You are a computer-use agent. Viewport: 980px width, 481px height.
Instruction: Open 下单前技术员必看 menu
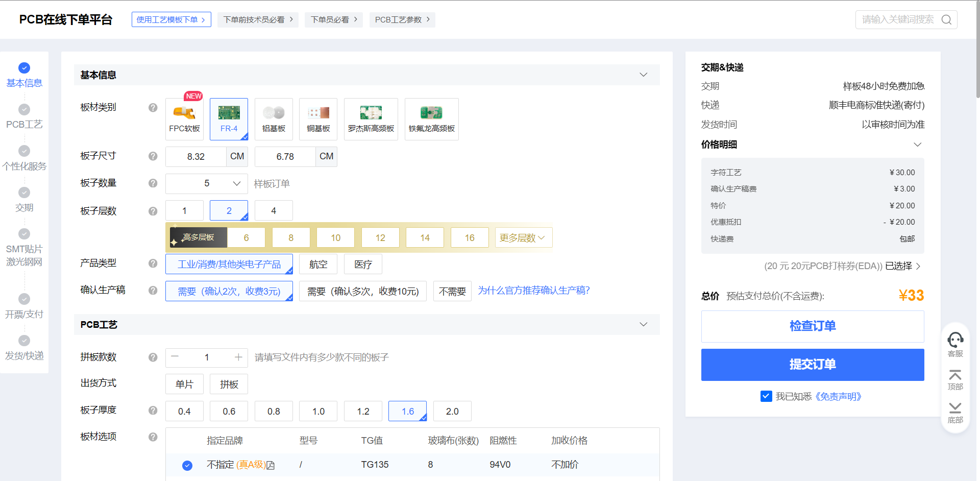(x=258, y=19)
